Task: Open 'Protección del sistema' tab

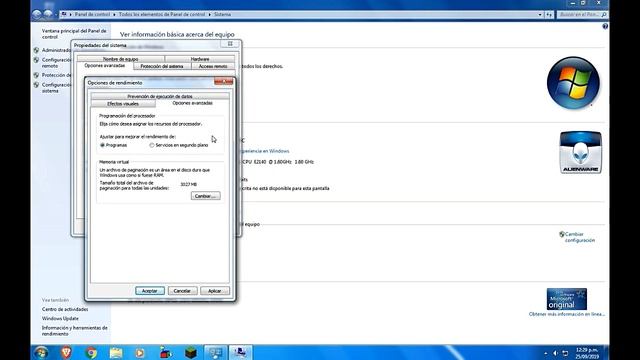Action: tap(162, 66)
